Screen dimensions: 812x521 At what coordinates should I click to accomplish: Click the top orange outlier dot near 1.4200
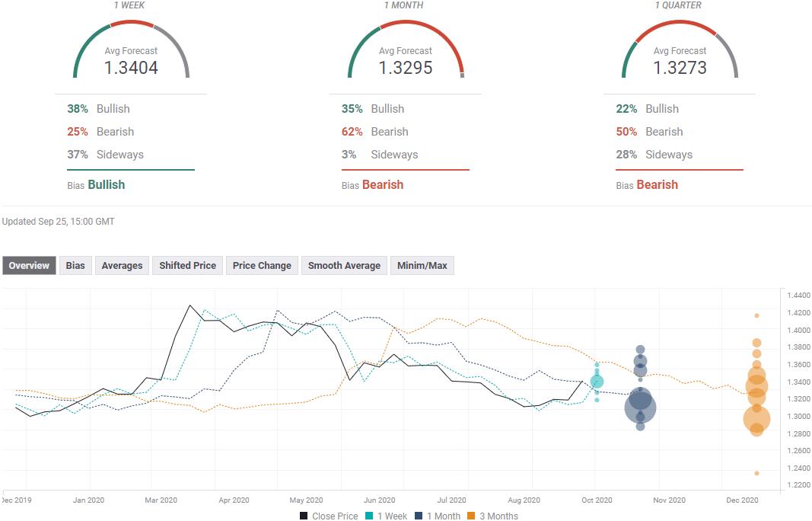click(x=756, y=315)
